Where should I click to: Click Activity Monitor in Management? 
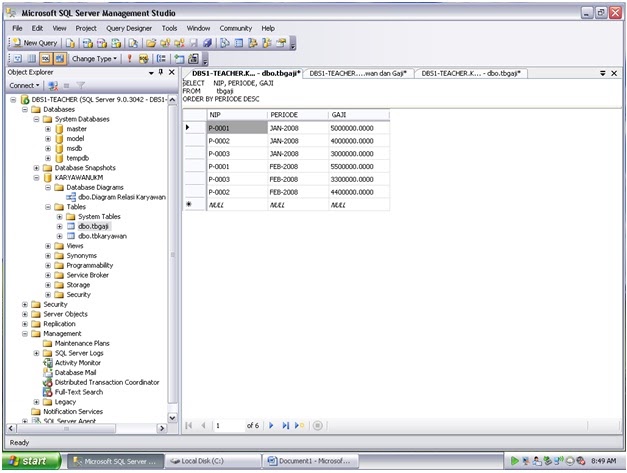point(78,363)
